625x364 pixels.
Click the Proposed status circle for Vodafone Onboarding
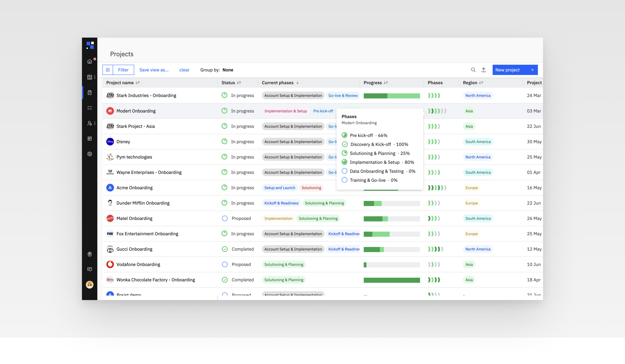coord(225,264)
